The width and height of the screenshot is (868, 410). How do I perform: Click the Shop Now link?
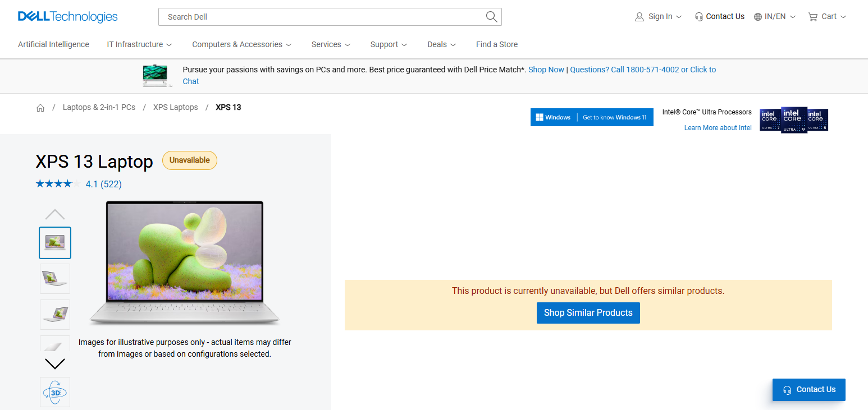coord(546,70)
